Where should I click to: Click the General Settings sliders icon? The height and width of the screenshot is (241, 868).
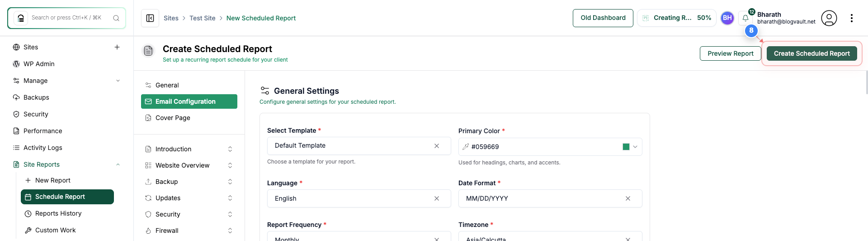click(265, 91)
